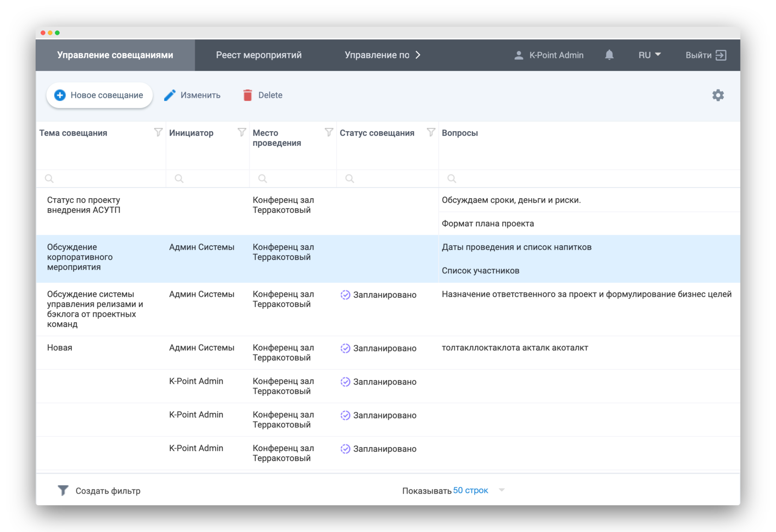This screenshot has width=776, height=532.
Task: Sort by the Вопросы header
Action: pyautogui.click(x=460, y=133)
